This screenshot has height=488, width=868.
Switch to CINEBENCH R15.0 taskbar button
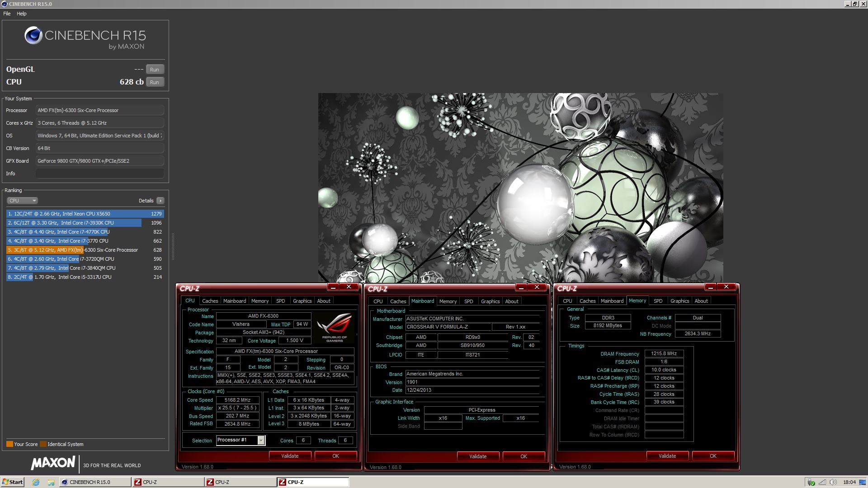click(x=95, y=482)
